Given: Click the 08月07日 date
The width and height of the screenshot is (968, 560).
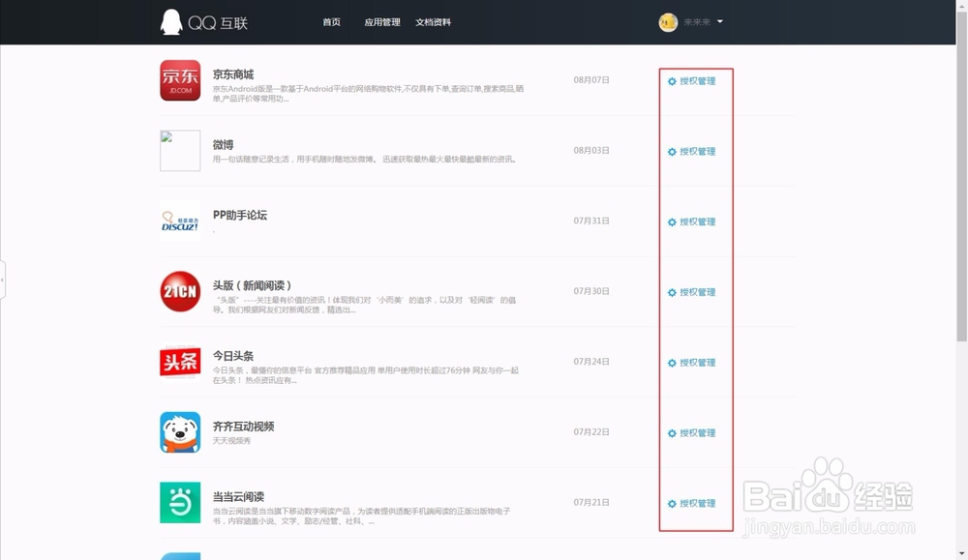Looking at the screenshot, I should (591, 79).
